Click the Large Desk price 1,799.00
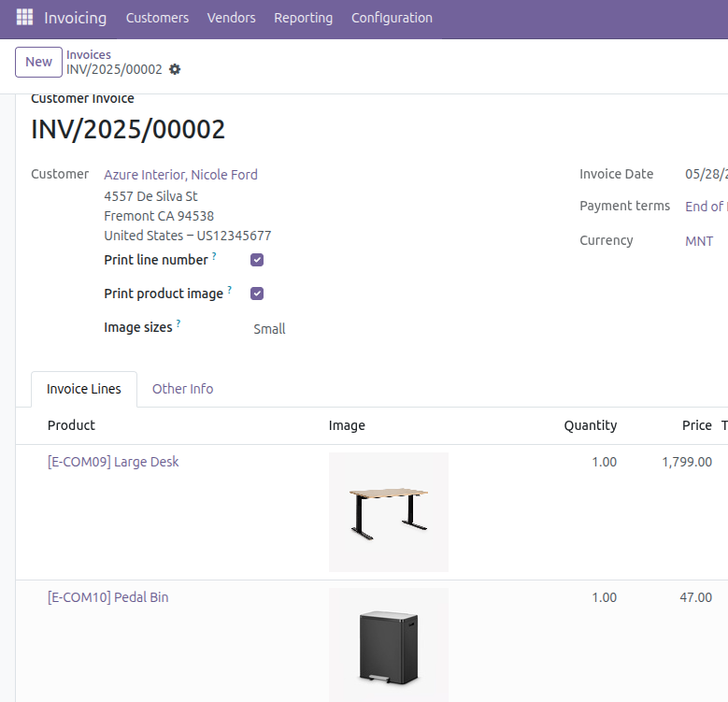Image resolution: width=728 pixels, height=702 pixels. point(687,462)
